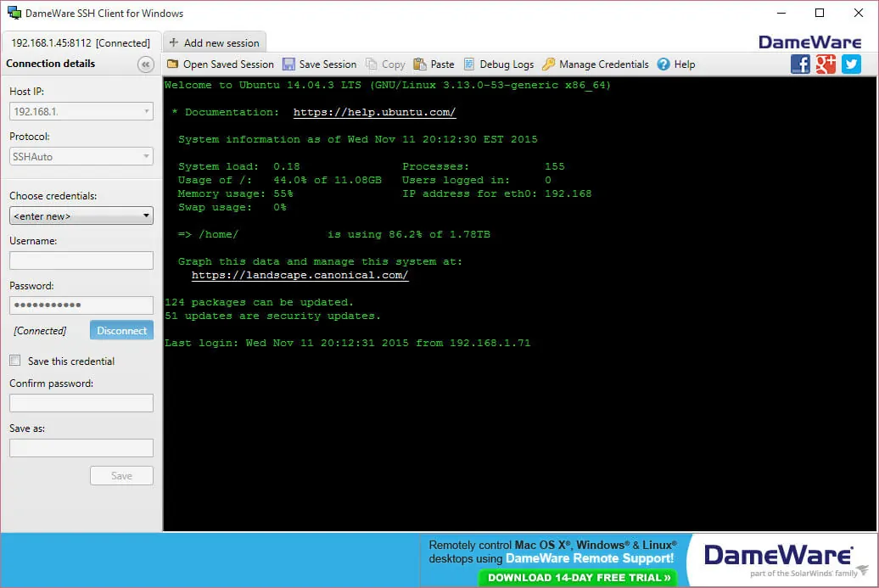This screenshot has height=588, width=879.
Task: Maximize the DameWare SSH Client window
Action: coord(820,13)
